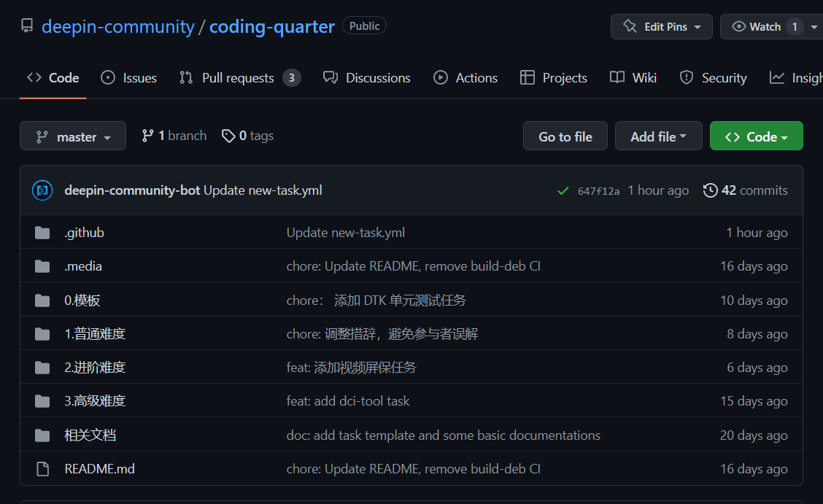Screen dimensions: 823x504
Task: Open the 42 commits history link
Action: coord(746,190)
